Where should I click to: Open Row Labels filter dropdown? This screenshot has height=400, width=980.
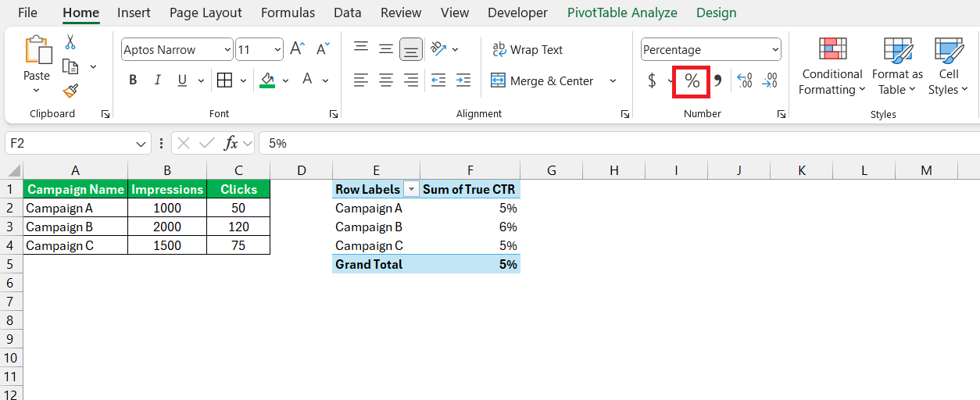[410, 189]
